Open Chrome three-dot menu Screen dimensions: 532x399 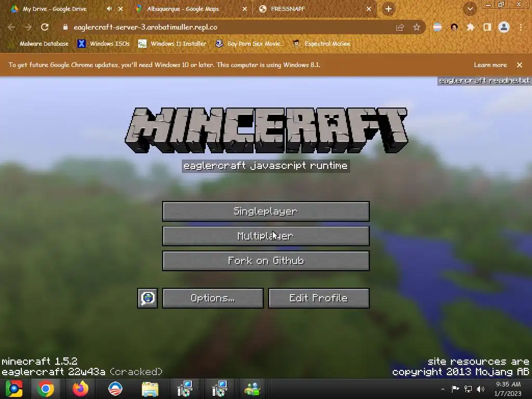click(x=521, y=27)
